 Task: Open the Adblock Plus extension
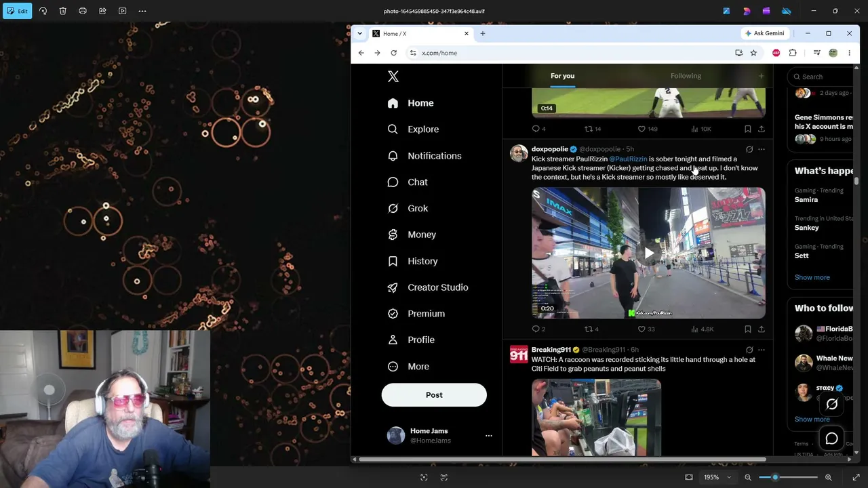776,53
